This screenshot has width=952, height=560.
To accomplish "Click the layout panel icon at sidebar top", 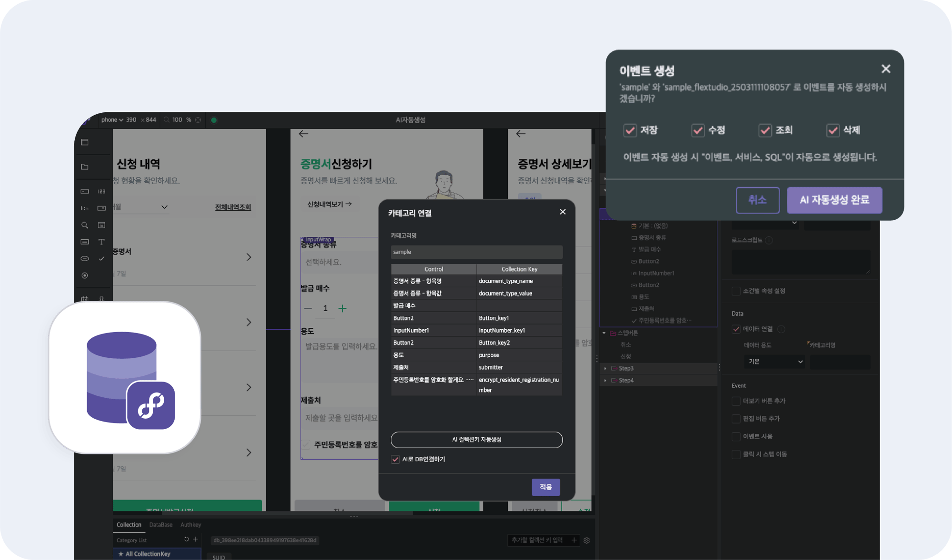I will [x=85, y=142].
